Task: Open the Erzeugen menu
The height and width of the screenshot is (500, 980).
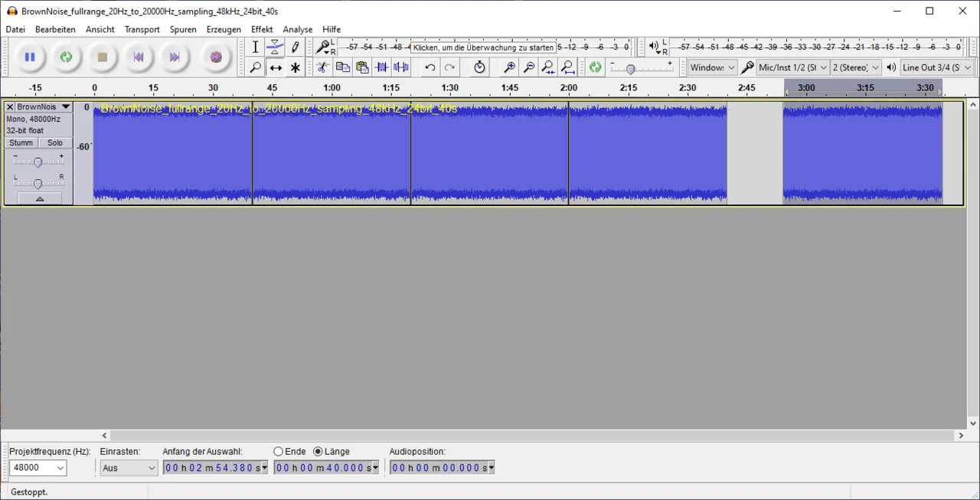Action: click(x=224, y=29)
